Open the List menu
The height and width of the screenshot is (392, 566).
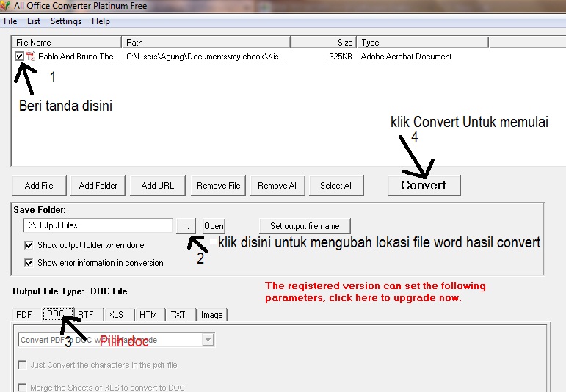point(34,21)
